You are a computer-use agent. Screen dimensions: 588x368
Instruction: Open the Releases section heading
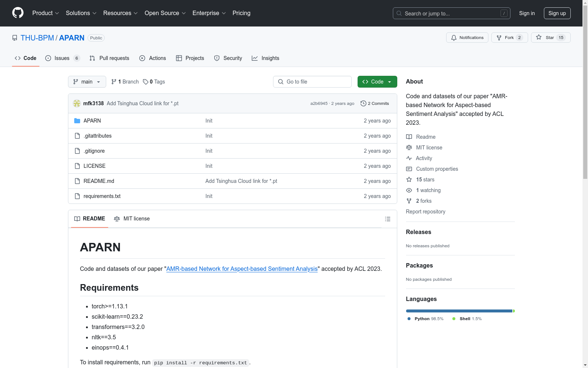419,232
